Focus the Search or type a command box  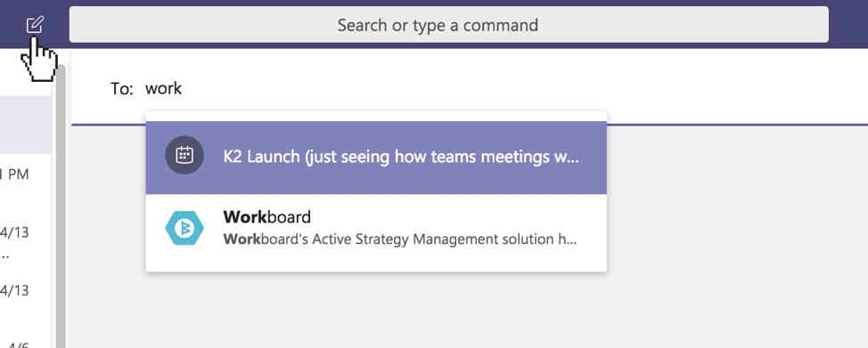[x=448, y=25]
